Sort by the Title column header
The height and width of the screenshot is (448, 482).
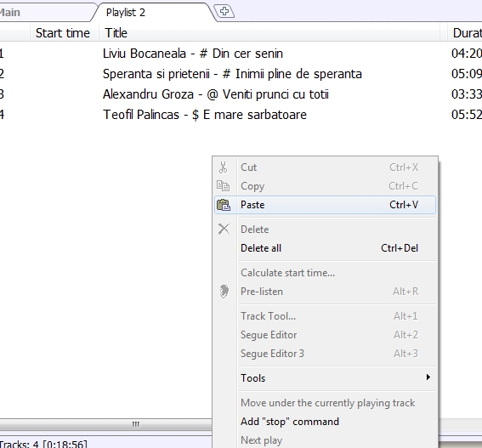point(269,32)
